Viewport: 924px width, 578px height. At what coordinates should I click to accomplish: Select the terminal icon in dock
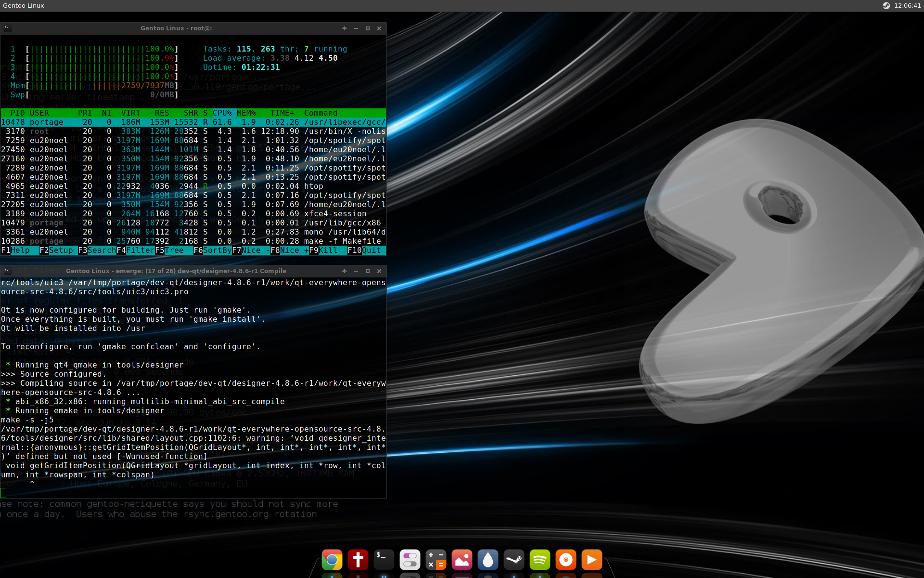pos(381,559)
